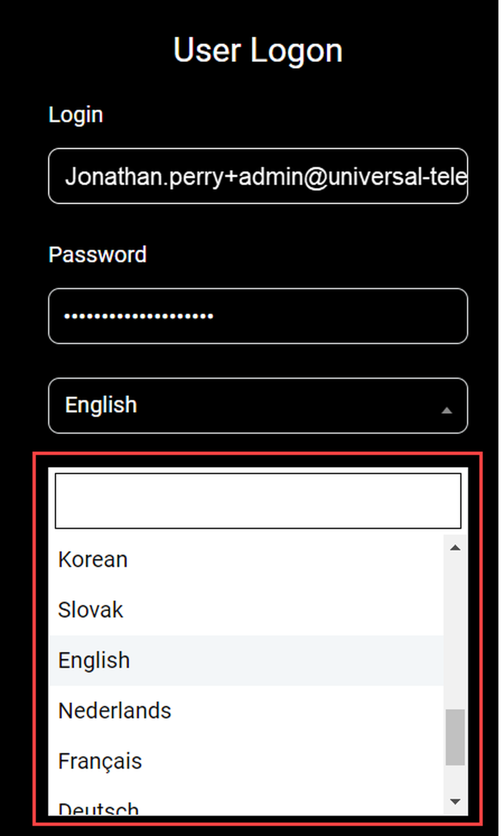Focus the language search box
The width and height of the screenshot is (504, 836).
258,501
